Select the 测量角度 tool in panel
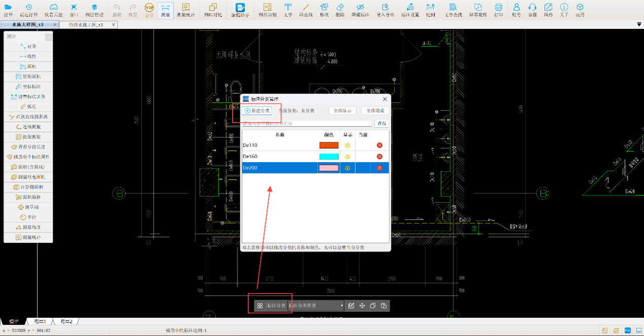The height and width of the screenshot is (336, 644). pos(28,227)
